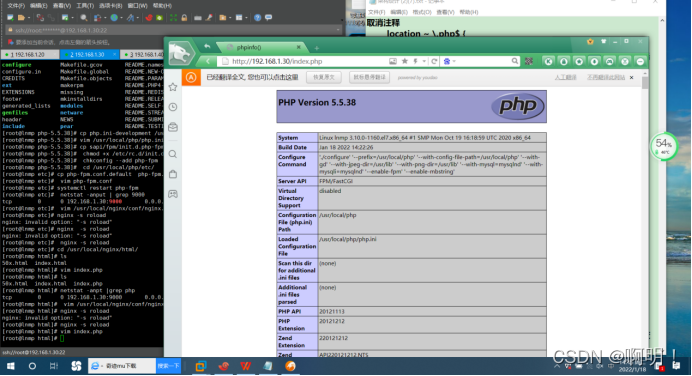Click the mailbox icon in browser sidebar
This screenshot has height=376, width=692.
pyautogui.click(x=173, y=128)
